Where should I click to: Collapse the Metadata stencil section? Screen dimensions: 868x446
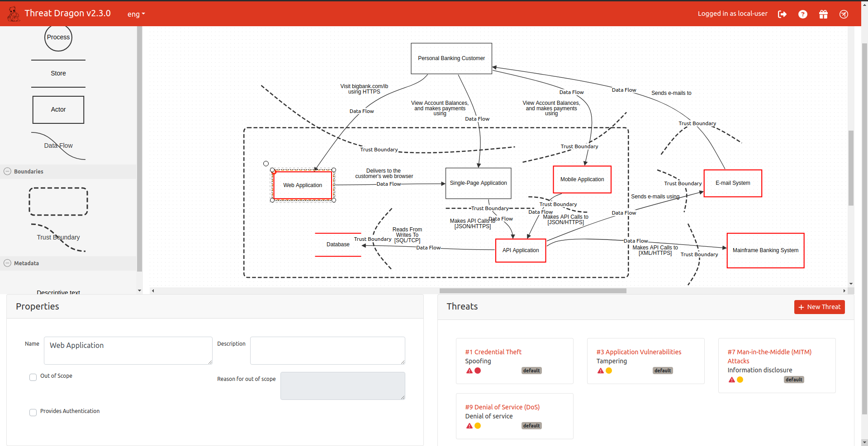[8, 263]
